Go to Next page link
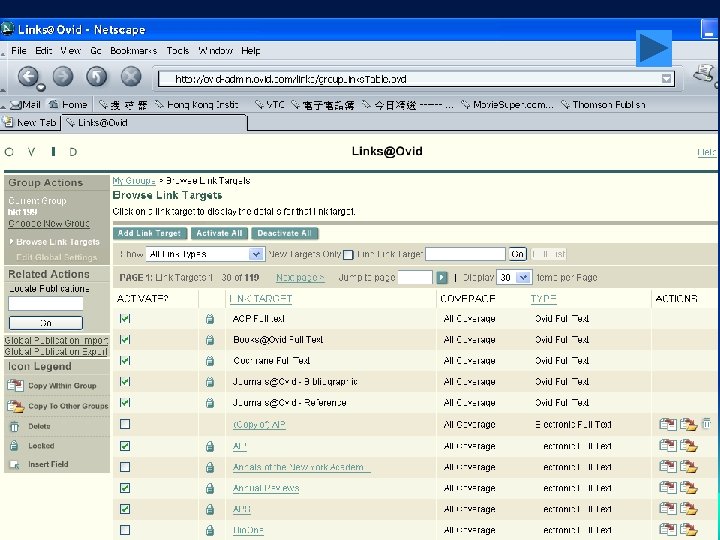The width and height of the screenshot is (720, 540). tap(300, 277)
